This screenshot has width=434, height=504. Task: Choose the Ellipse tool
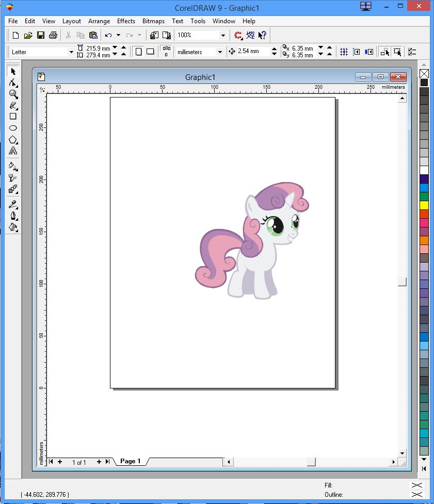(13, 127)
